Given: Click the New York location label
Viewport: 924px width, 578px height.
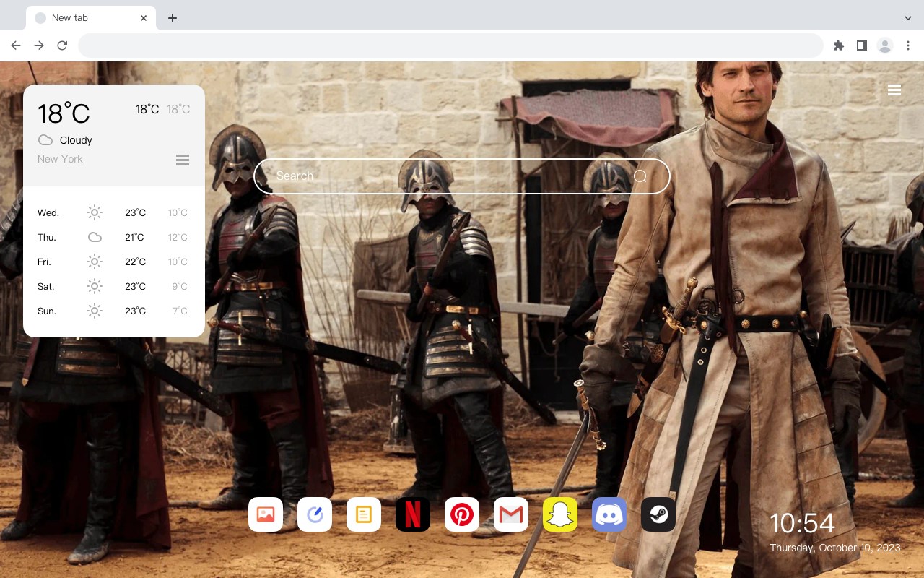Looking at the screenshot, I should coord(60,159).
